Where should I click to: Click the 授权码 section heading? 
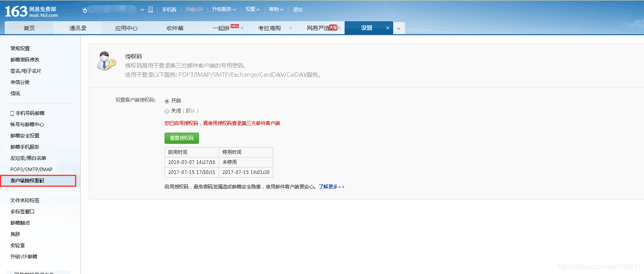click(133, 57)
